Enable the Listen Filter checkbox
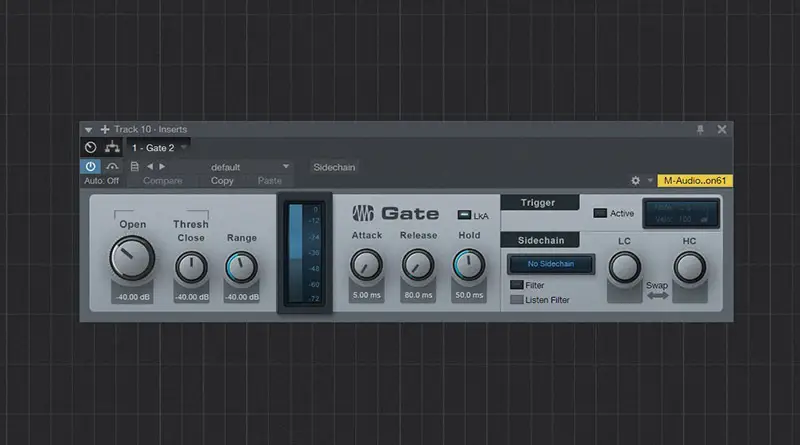Image resolution: width=800 pixels, height=445 pixels. click(517, 300)
